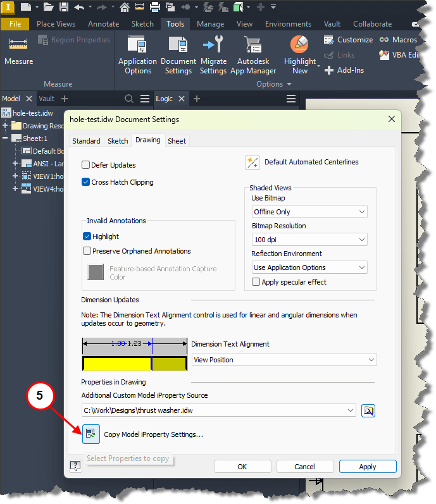
Task: Open the Use Bitmap dropdown showing Offline Only
Action: 309,212
